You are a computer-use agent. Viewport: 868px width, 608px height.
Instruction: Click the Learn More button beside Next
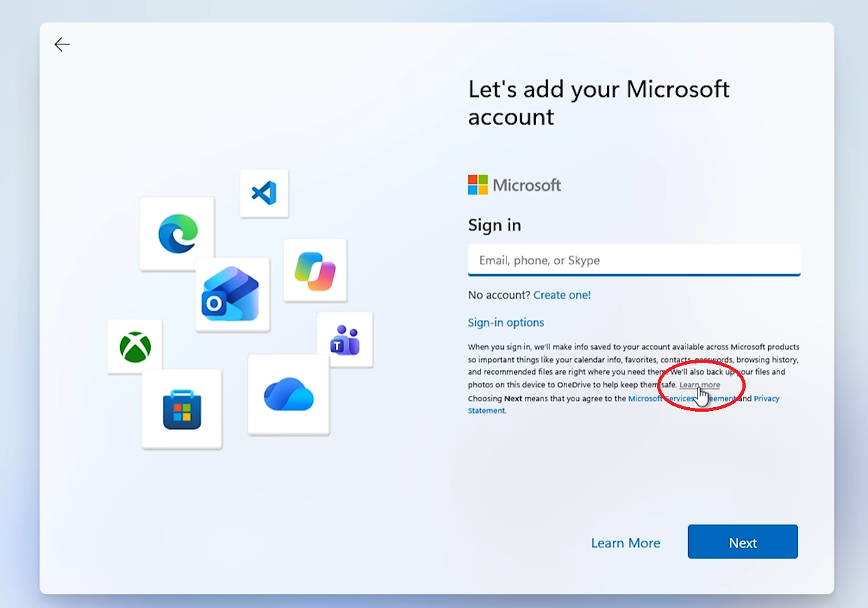(x=625, y=543)
